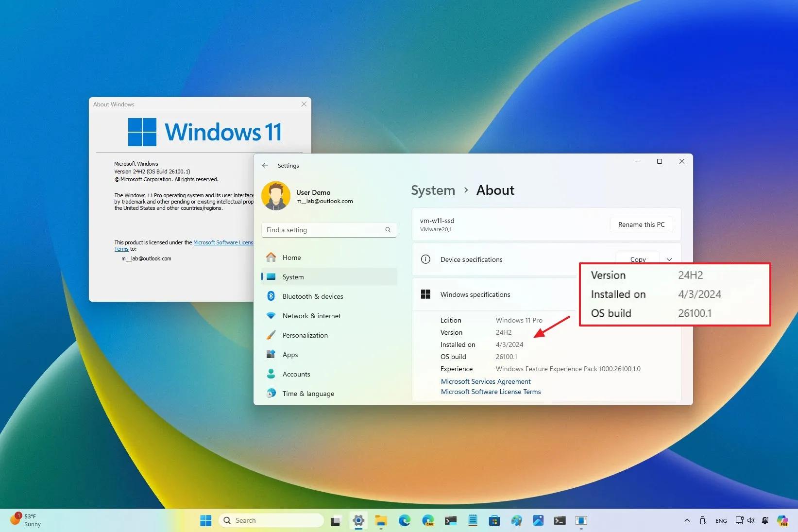The height and width of the screenshot is (532, 798).
Task: Select Bluetooth & devices in the Settings sidebar
Action: pyautogui.click(x=313, y=296)
